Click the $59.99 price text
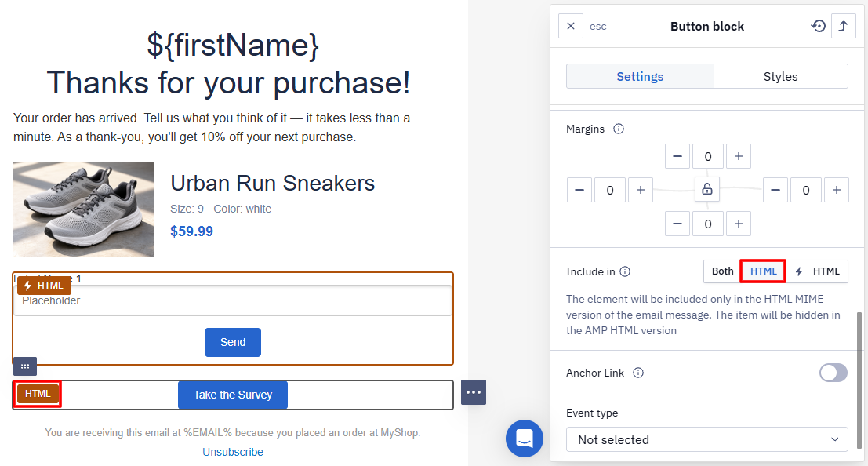This screenshot has width=868, height=466. (191, 231)
